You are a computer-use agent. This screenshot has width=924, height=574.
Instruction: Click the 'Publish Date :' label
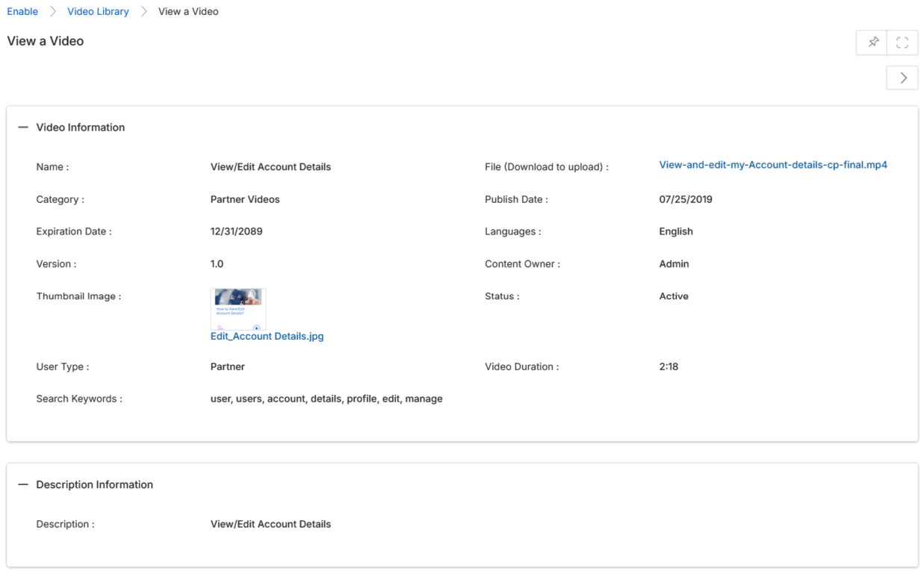pyautogui.click(x=516, y=199)
